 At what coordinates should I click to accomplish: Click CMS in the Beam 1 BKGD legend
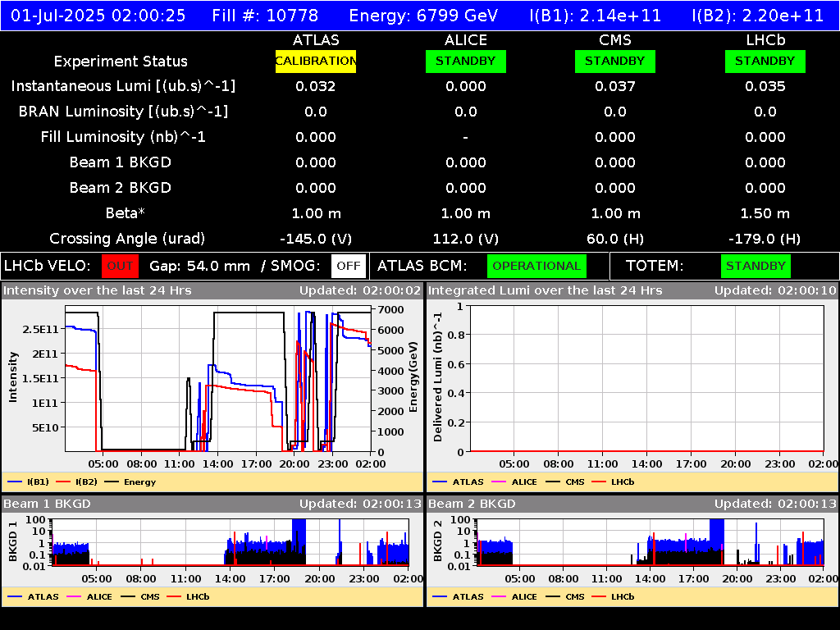tap(150, 597)
